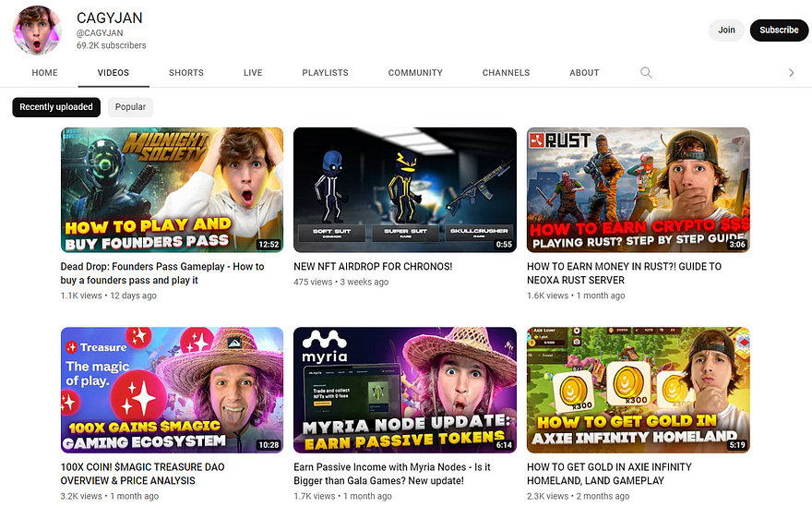812x519 pixels.
Task: Subscribe to the CAGYJAN channel
Action: coord(779,30)
